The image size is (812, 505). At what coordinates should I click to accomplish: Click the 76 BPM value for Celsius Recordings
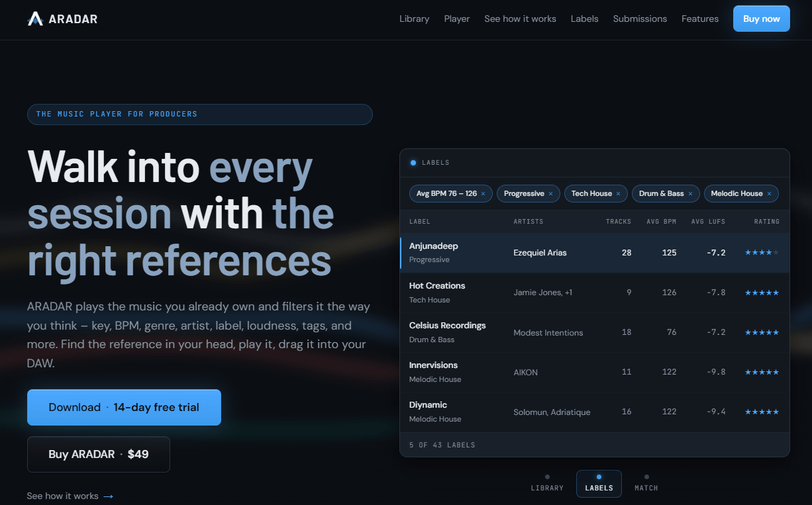(672, 332)
